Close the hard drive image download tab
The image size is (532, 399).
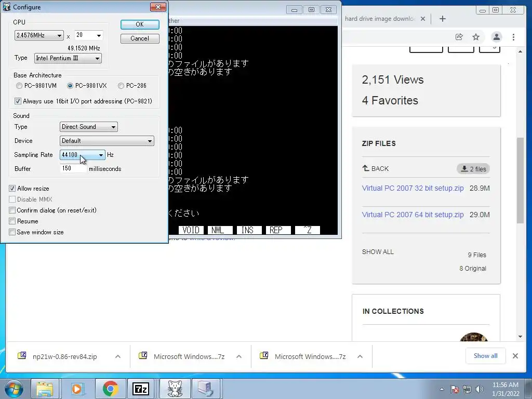pos(423,19)
